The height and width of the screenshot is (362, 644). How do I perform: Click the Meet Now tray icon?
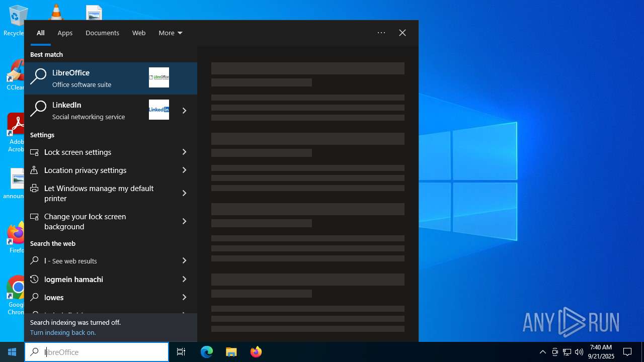(555, 352)
